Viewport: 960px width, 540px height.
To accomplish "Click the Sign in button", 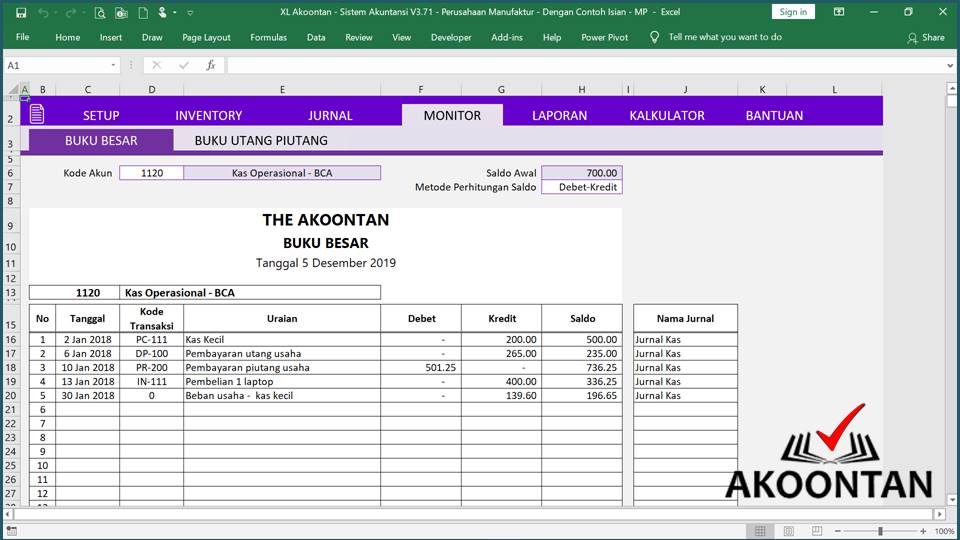I will [793, 12].
